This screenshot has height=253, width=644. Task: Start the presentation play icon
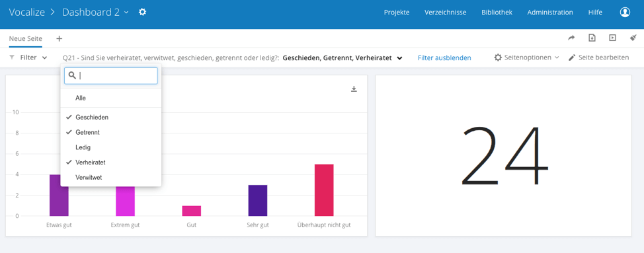612,38
